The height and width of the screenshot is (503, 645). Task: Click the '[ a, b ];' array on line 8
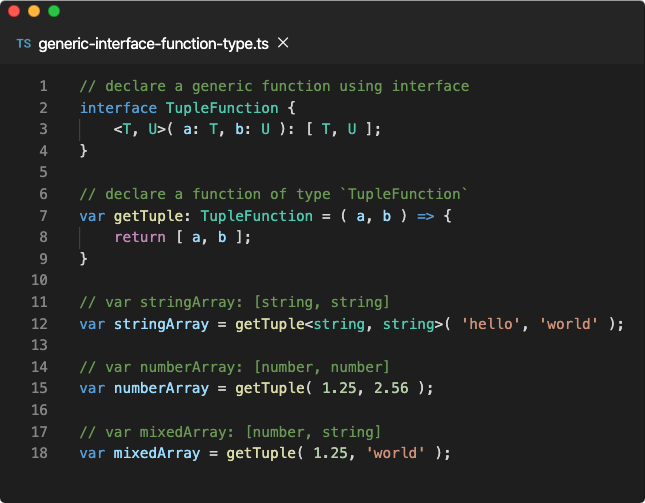[213, 237]
